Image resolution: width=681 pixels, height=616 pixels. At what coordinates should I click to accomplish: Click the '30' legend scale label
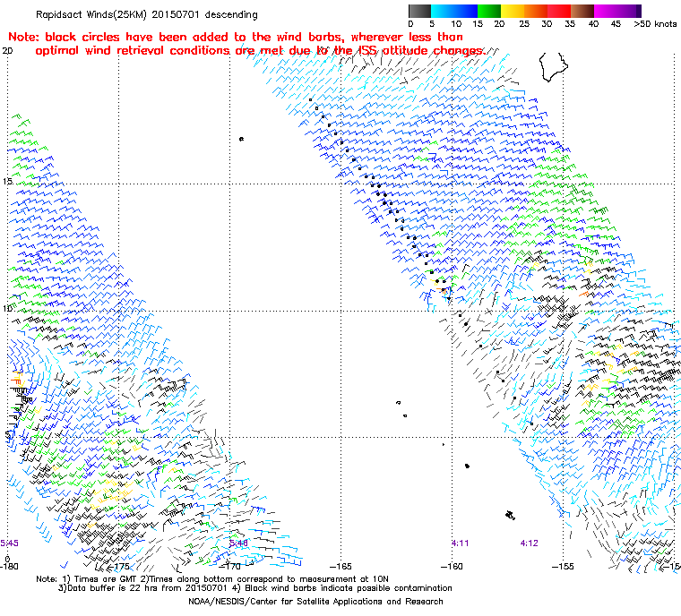point(547,24)
